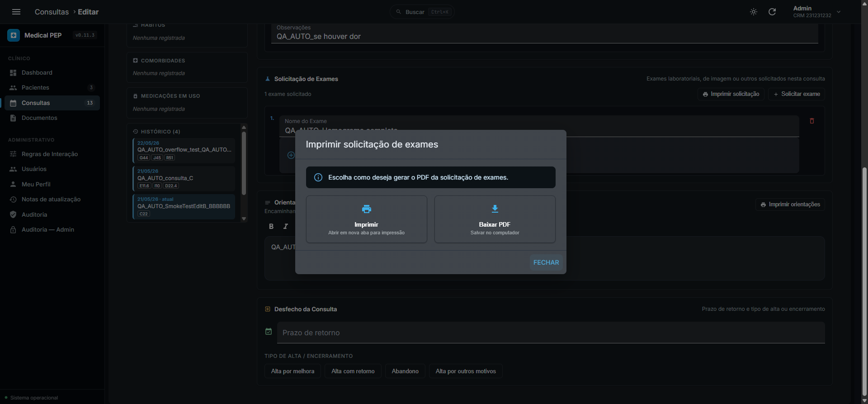Click the Histórico clock icon
Image resolution: width=868 pixels, height=404 pixels.
pos(135,132)
